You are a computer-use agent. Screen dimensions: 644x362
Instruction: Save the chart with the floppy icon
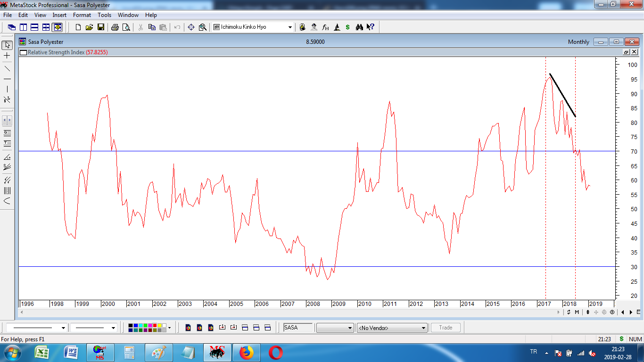tap(100, 27)
